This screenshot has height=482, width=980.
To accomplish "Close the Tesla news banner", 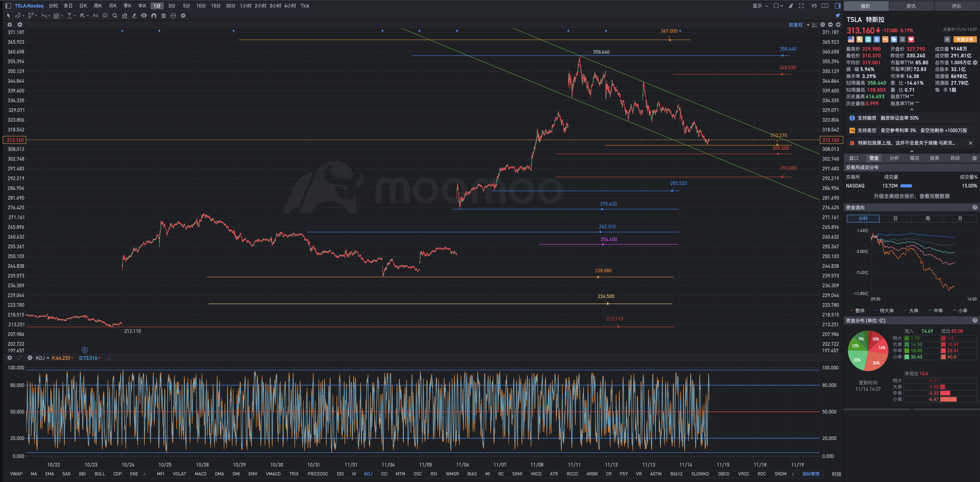I will [x=970, y=143].
